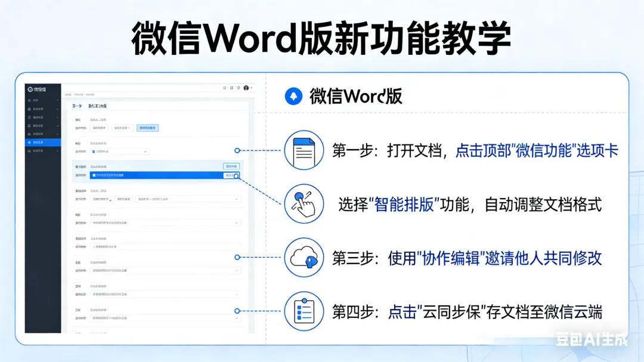Focus the full-width text field lacking a chevron

click(x=165, y=247)
